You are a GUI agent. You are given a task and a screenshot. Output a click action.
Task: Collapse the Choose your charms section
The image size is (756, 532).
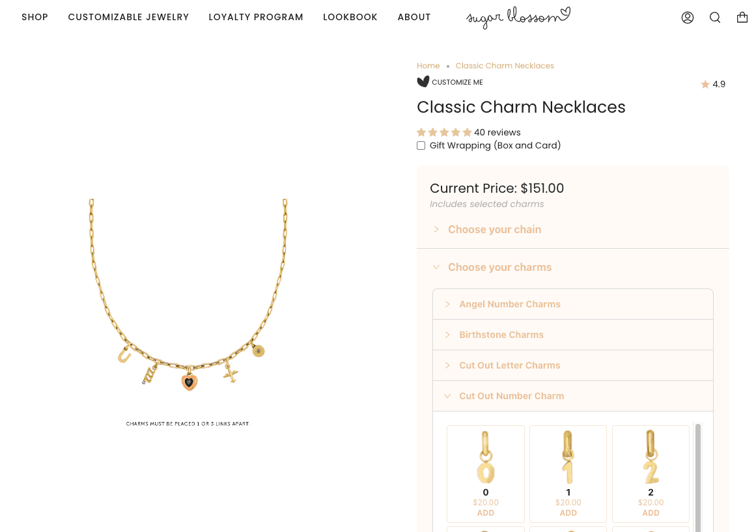tap(499, 267)
